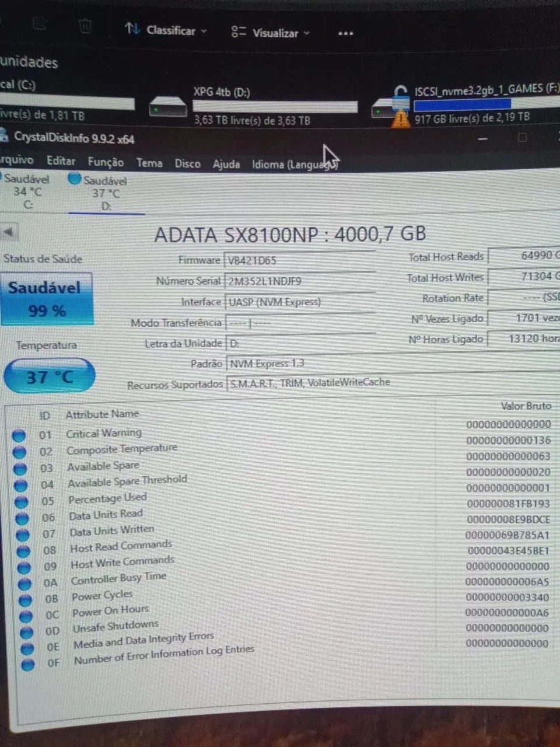Click the Available Spare Threshold status dot
Screen dimensions: 560x747
(21, 485)
